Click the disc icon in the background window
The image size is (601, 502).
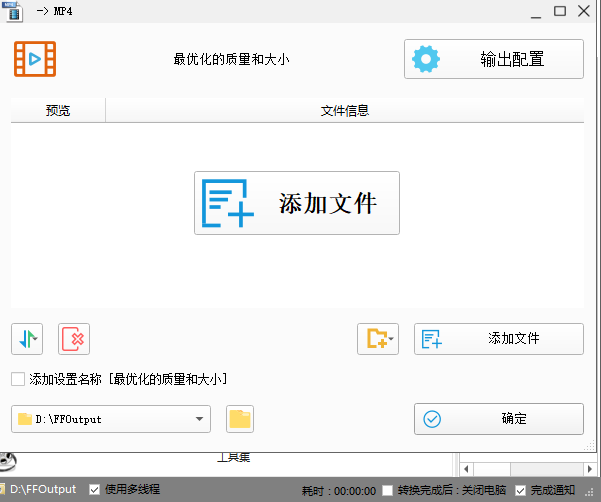pyautogui.click(x=8, y=462)
